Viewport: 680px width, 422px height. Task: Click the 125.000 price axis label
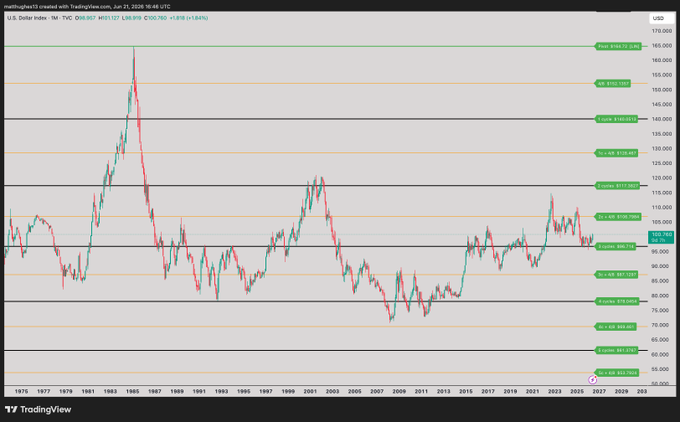point(662,164)
